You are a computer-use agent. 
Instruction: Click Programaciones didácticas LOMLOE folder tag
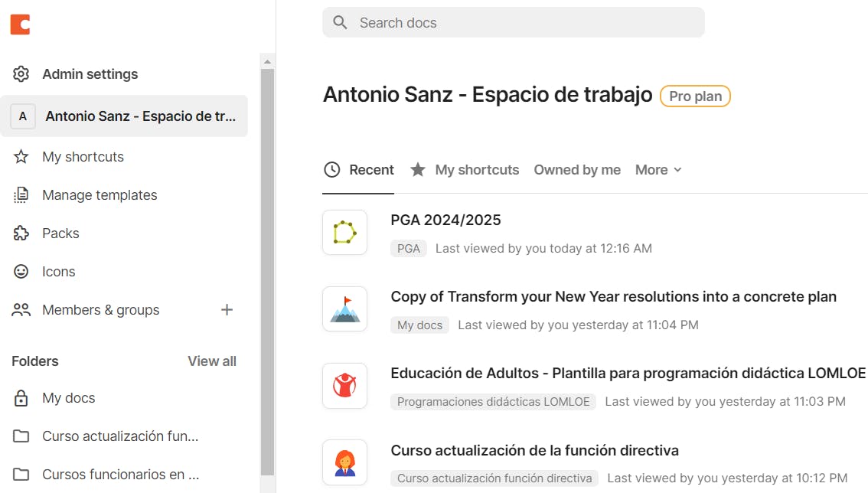(493, 402)
